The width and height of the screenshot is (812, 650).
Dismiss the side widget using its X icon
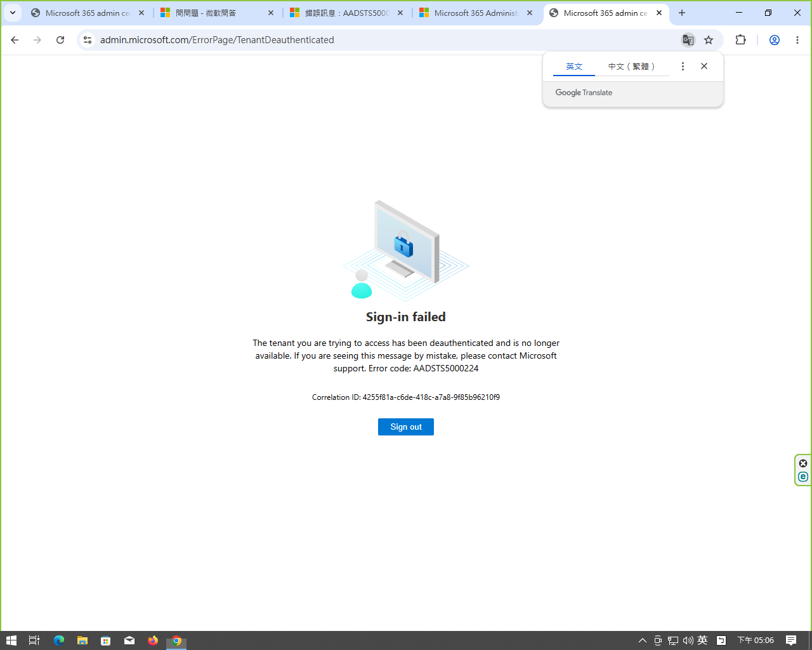[x=803, y=463]
